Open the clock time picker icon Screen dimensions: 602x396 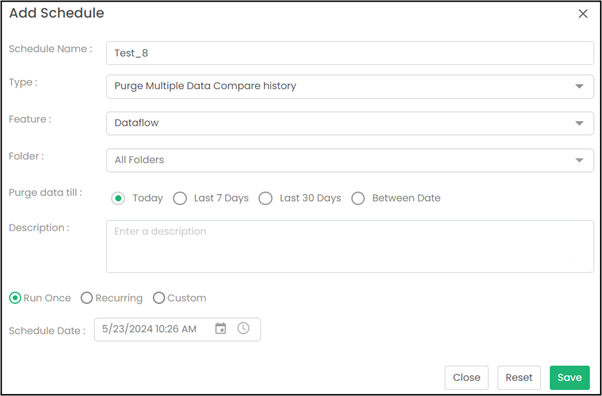243,328
